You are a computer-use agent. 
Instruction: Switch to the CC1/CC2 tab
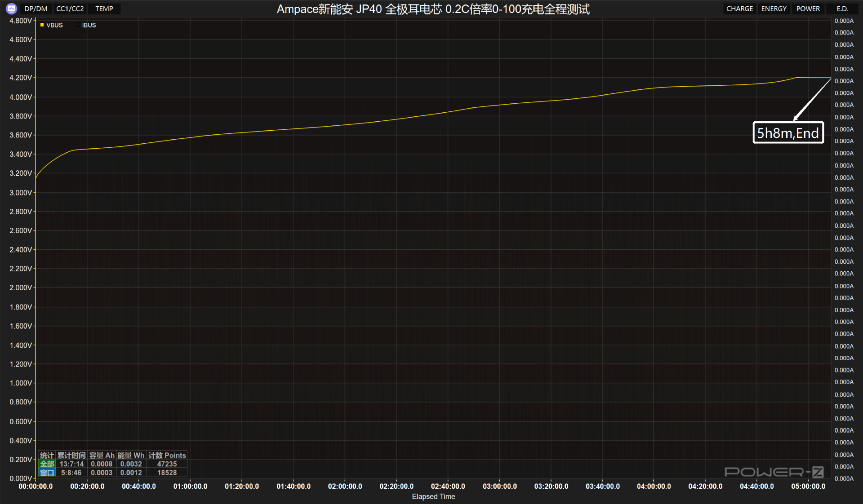[70, 9]
